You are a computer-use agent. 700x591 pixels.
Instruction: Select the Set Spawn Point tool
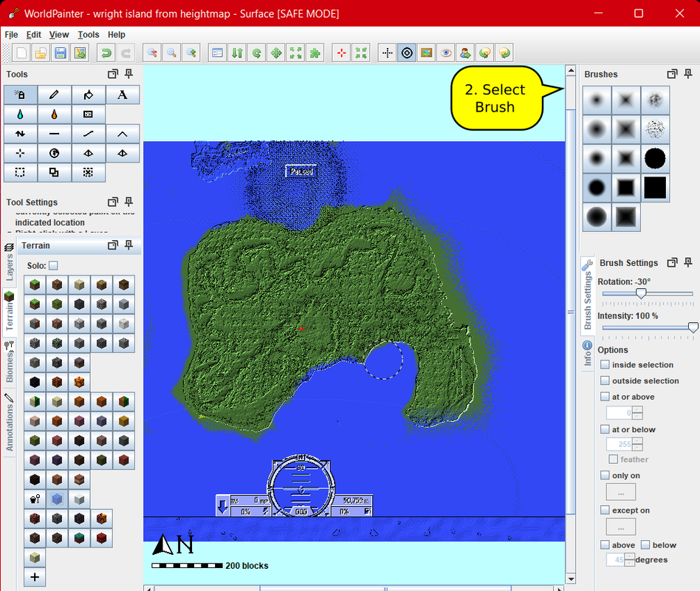coord(21,153)
